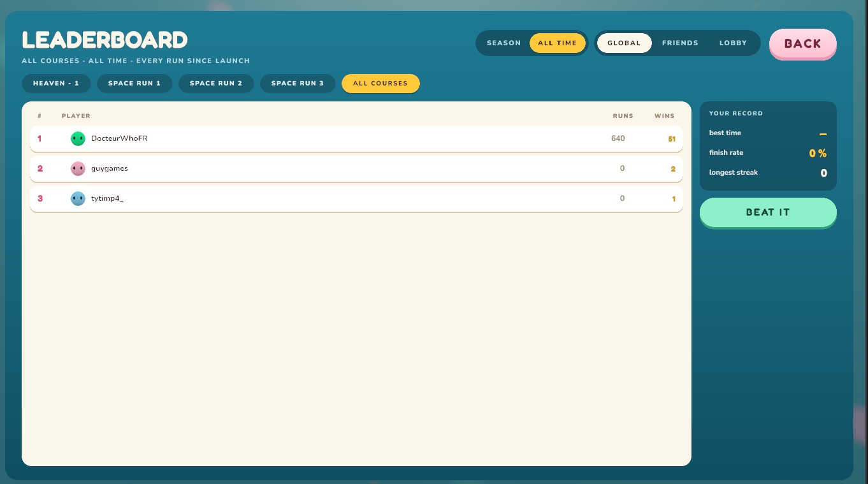868x484 pixels.
Task: Select the All Courses tab
Action: (x=380, y=84)
